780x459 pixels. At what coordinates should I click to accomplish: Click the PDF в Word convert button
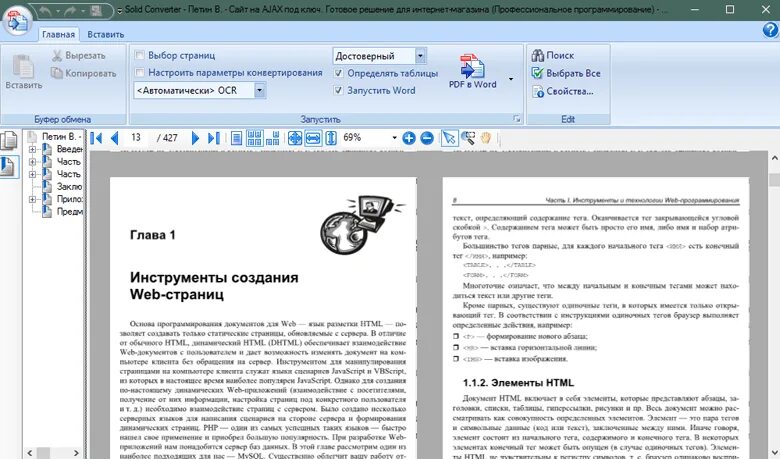473,72
